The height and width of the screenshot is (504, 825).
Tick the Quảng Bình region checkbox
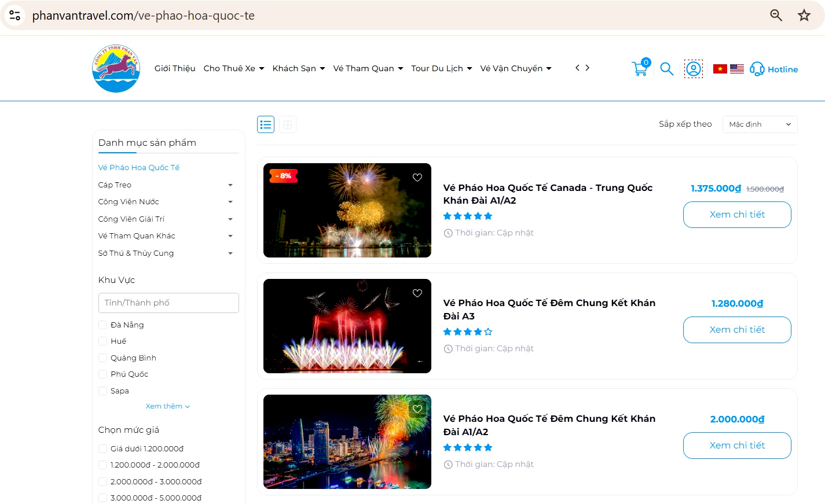pos(102,358)
